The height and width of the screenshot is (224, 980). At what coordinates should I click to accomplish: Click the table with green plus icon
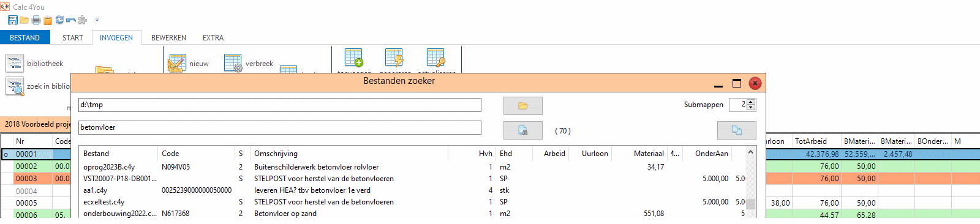click(353, 58)
